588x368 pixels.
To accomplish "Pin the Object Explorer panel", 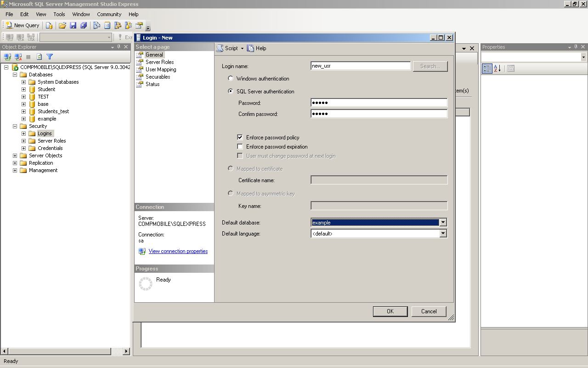I will click(119, 47).
